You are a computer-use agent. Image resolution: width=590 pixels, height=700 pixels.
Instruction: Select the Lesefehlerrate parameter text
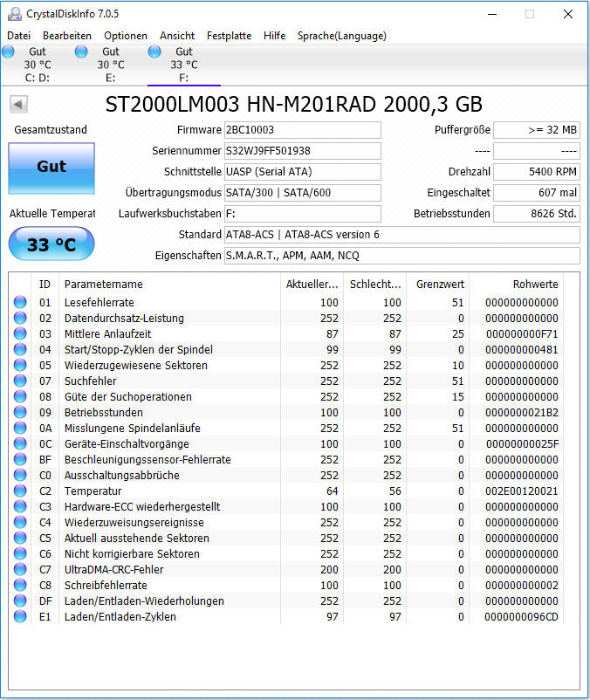point(99,303)
